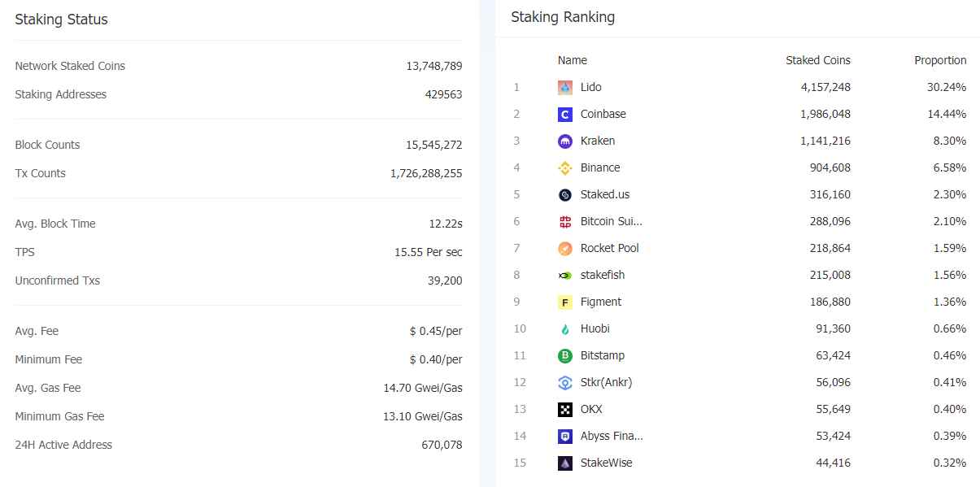Click the Kraken logo icon
This screenshot has width=980, height=487.
[565, 141]
